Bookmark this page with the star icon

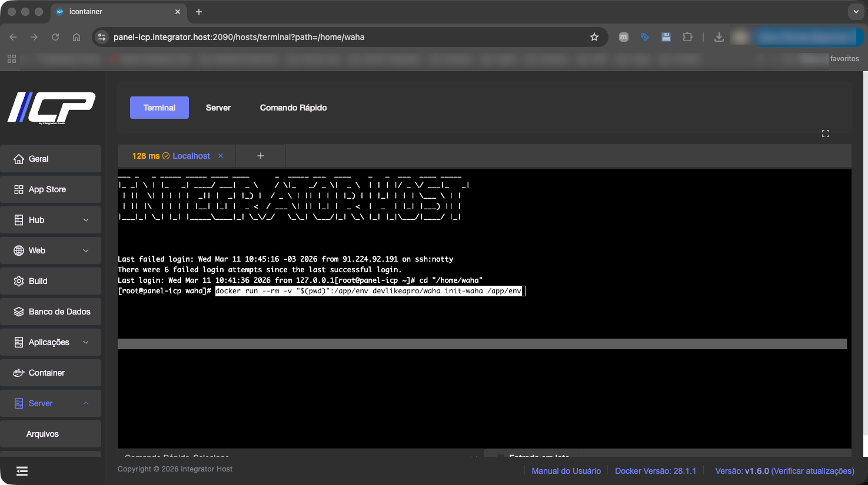click(x=594, y=37)
